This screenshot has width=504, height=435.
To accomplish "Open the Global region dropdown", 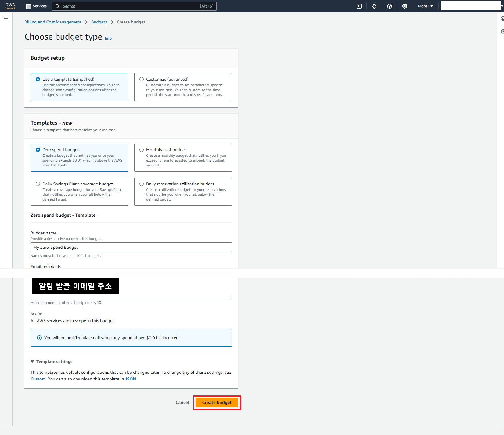I will pyautogui.click(x=425, y=6).
